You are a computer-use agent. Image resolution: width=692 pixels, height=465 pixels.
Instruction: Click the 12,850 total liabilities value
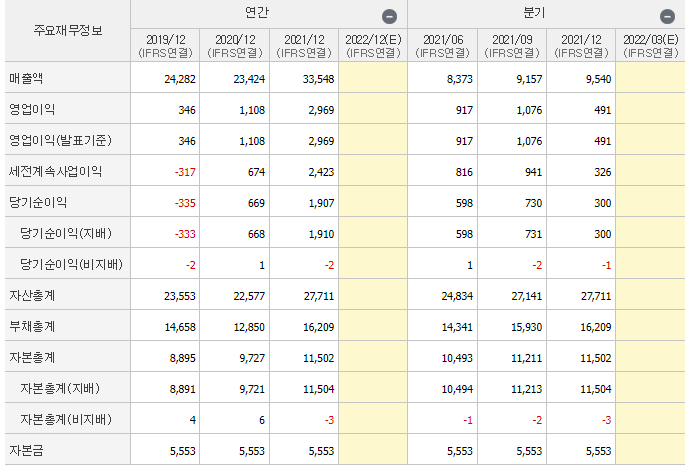point(249,327)
